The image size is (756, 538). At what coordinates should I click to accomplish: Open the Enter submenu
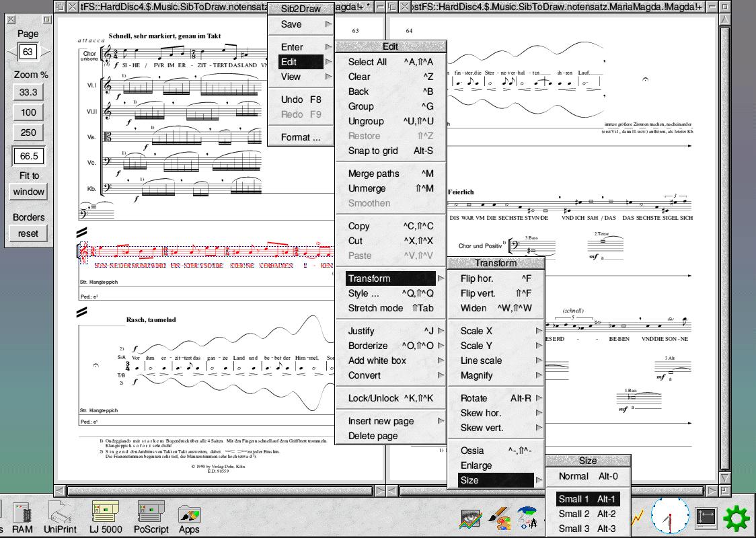301,47
